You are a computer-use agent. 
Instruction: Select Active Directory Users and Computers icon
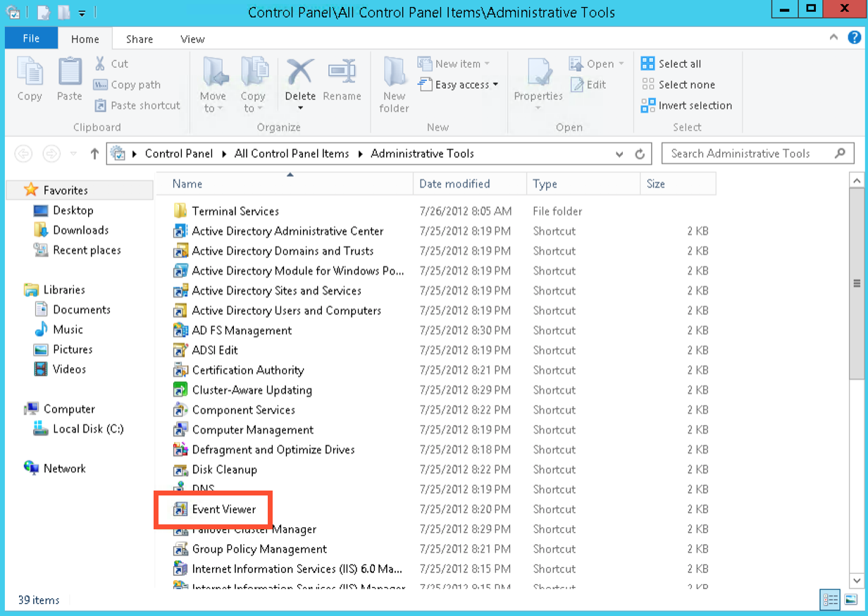click(180, 310)
